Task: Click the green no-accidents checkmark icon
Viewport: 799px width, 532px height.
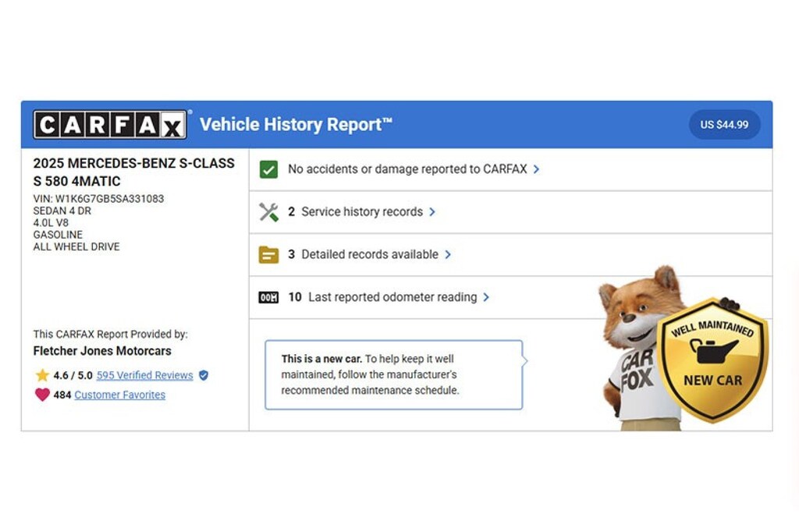Action: click(x=268, y=169)
